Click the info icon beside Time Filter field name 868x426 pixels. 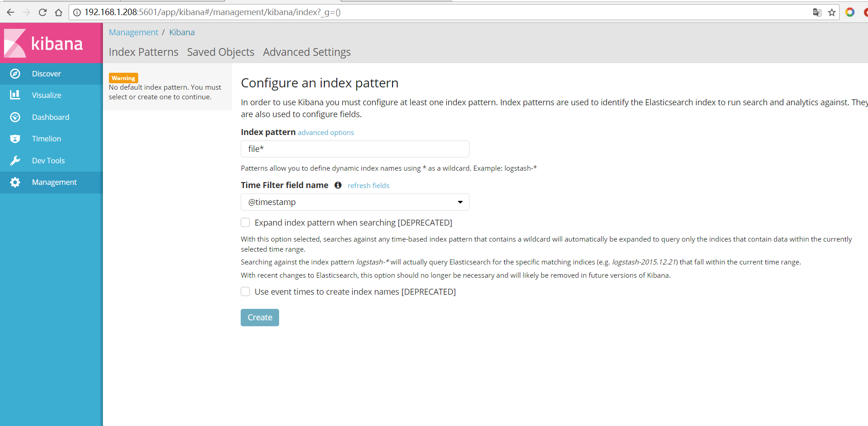click(x=338, y=185)
